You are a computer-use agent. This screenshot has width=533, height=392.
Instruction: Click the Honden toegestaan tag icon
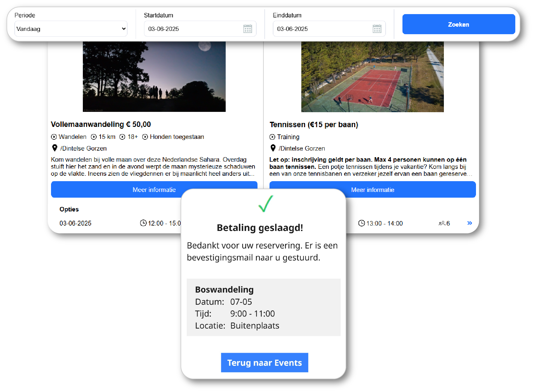145,137
